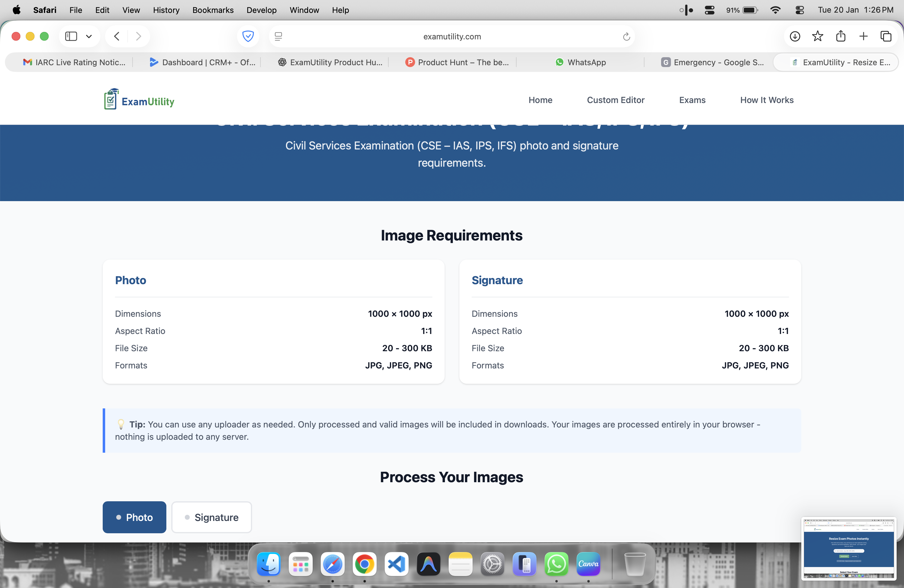Image resolution: width=904 pixels, height=588 pixels.
Task: Select the Signature processing toggle
Action: [212, 517]
